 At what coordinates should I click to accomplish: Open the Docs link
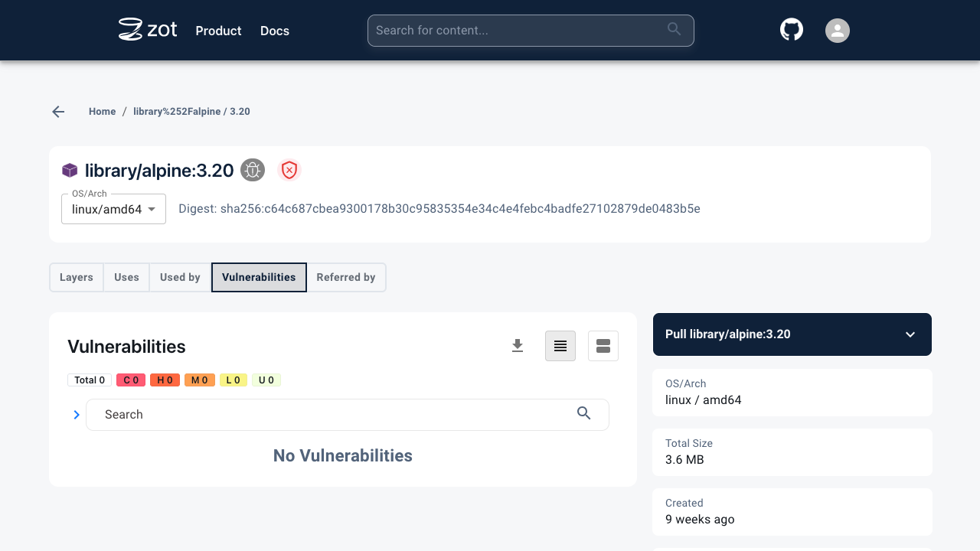pos(275,31)
